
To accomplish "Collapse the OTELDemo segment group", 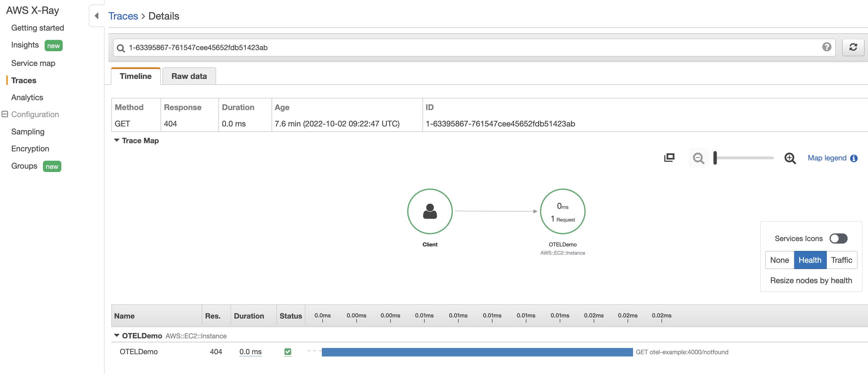I will click(x=117, y=336).
